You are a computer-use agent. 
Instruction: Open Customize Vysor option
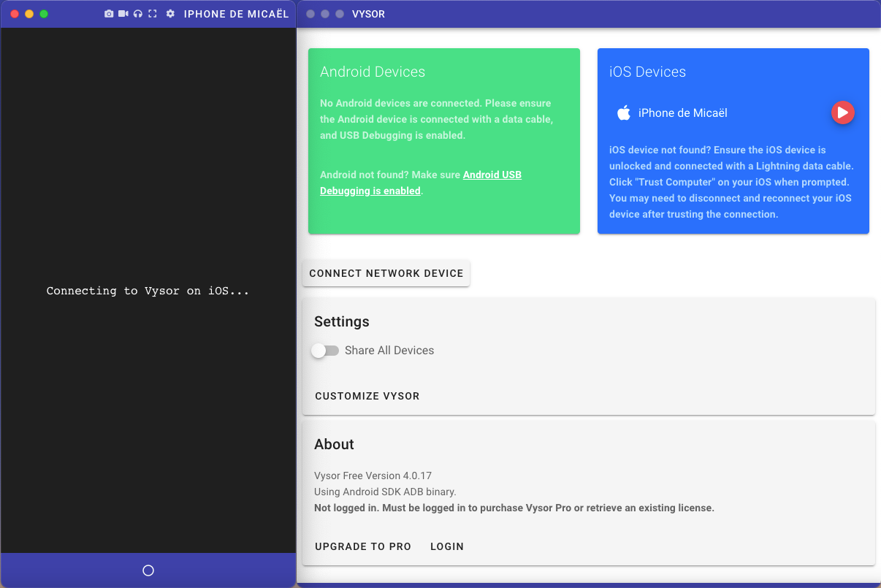pos(367,396)
